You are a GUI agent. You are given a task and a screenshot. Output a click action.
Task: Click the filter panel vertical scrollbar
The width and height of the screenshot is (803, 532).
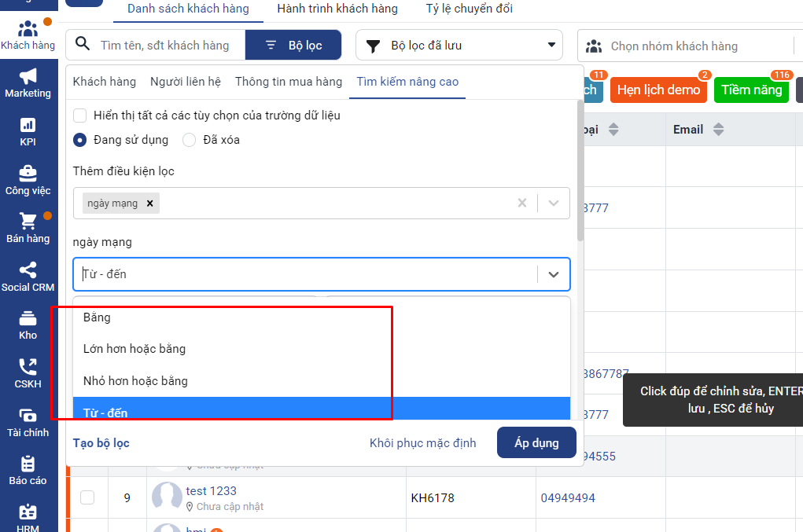580,189
